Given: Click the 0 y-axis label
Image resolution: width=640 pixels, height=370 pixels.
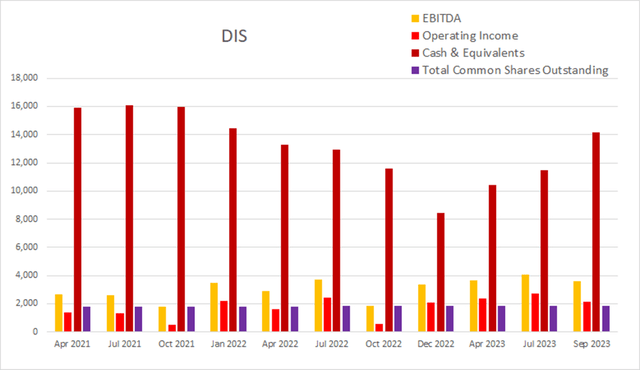Looking at the screenshot, I should point(35,332).
